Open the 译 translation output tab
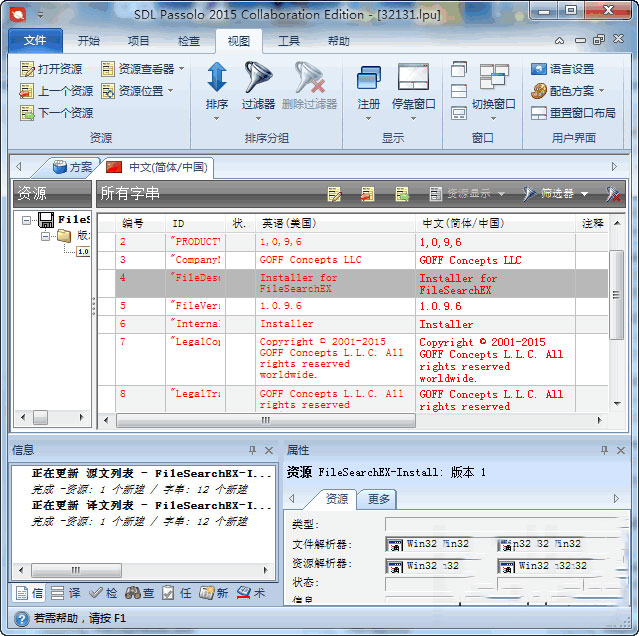The height and width of the screenshot is (636, 639). [66, 593]
